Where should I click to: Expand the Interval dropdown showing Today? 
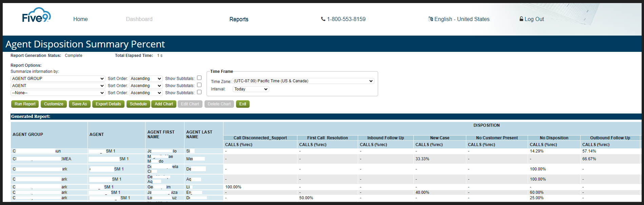(251, 89)
